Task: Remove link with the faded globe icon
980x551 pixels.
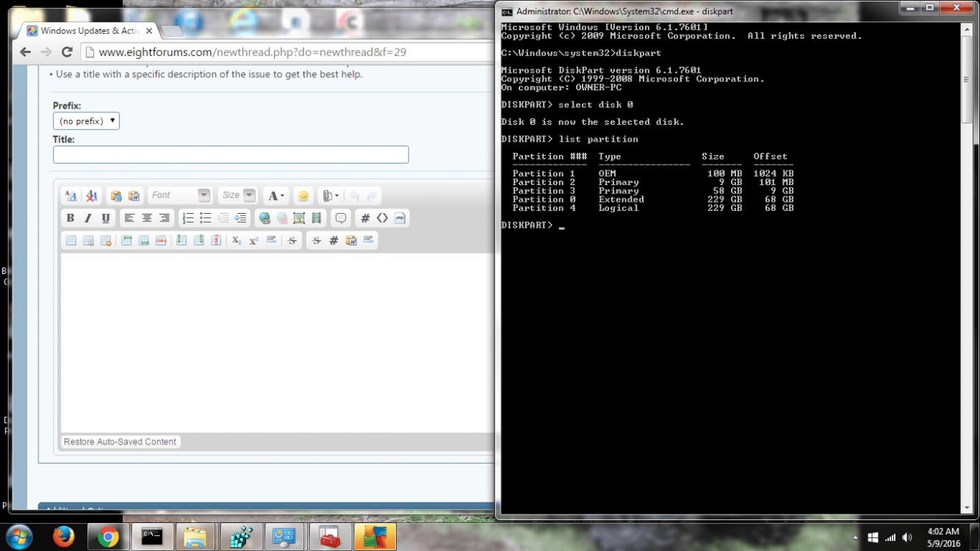Action: pyautogui.click(x=282, y=218)
